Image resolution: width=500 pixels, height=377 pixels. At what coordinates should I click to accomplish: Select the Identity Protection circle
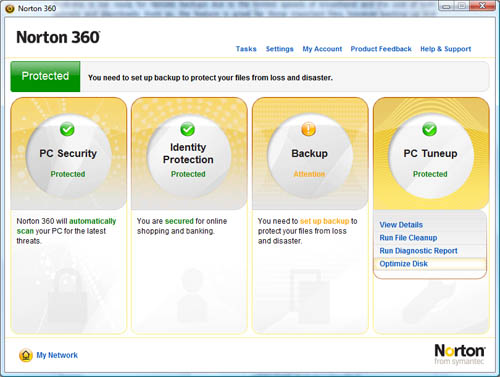click(189, 156)
